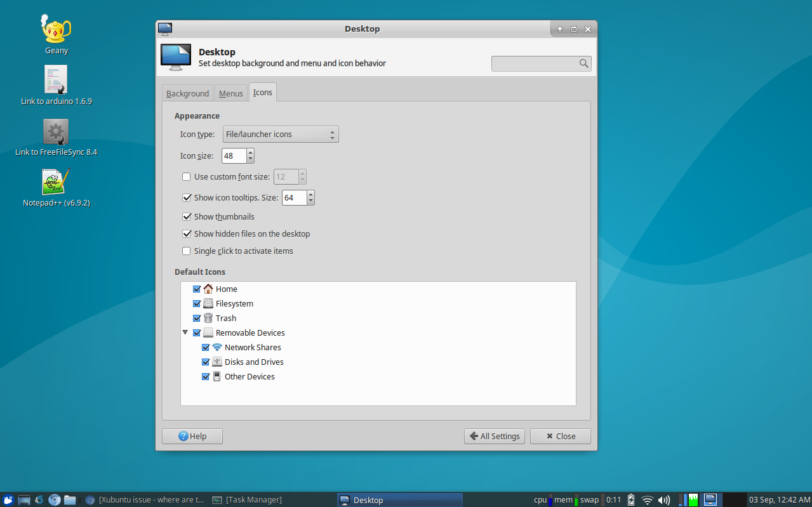Click the Help button
Screen dimensions: 812x507
(192, 436)
